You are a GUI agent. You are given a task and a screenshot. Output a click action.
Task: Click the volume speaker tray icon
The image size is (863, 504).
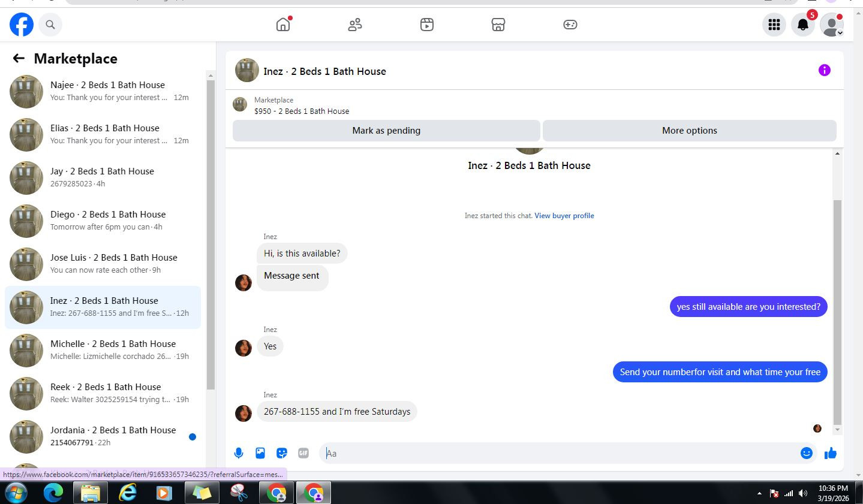(x=804, y=494)
